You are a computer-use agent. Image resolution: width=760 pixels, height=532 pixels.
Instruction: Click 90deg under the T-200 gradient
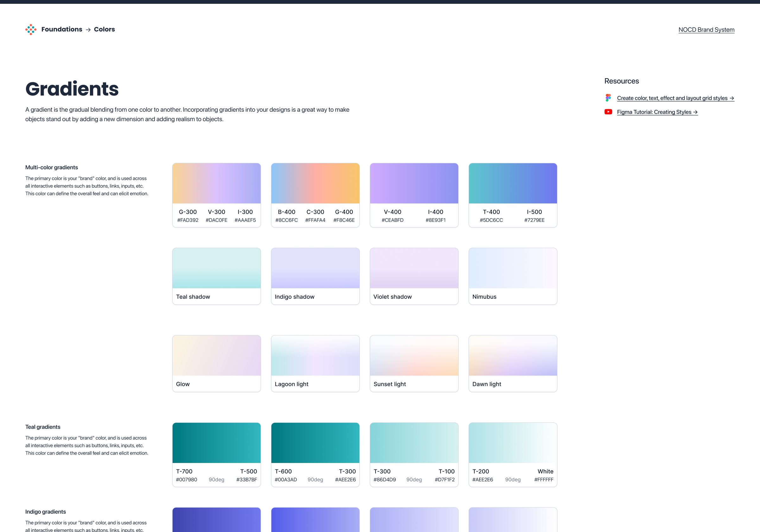coord(513,479)
